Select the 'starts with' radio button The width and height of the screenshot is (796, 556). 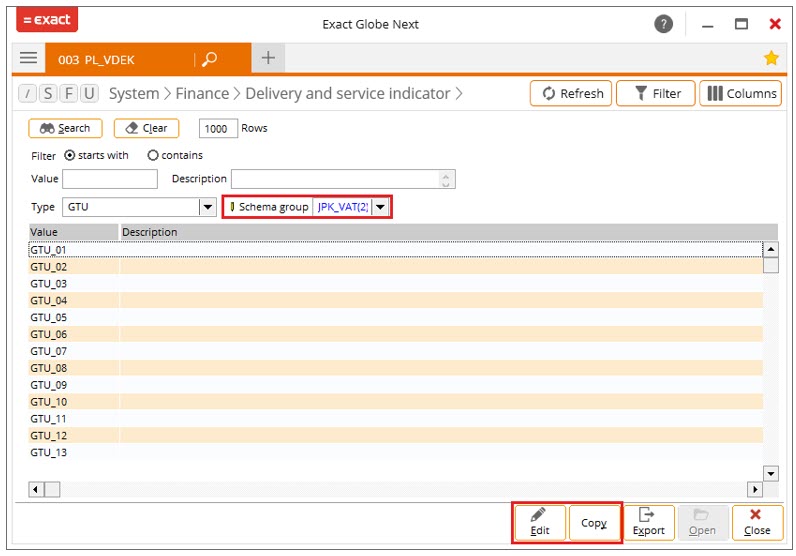[70, 155]
